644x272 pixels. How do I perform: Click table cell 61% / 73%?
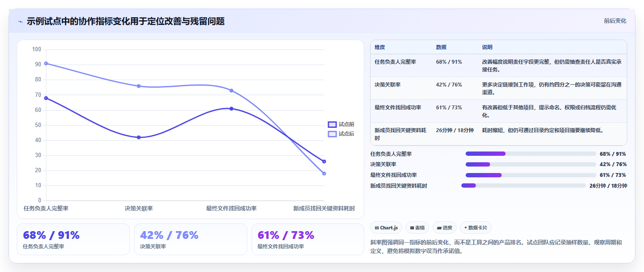point(449,108)
